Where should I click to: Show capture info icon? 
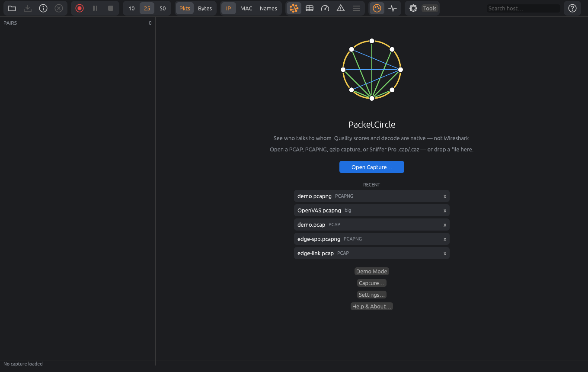tap(43, 8)
